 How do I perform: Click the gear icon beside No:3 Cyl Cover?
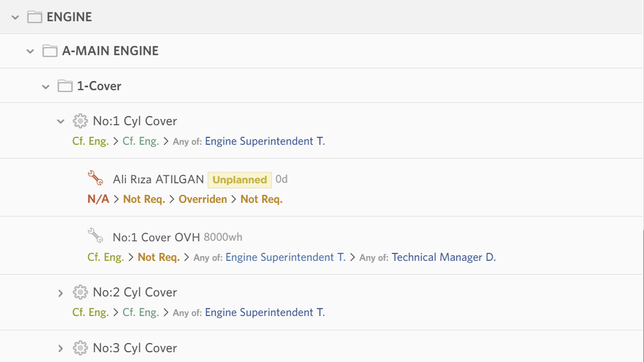point(80,348)
